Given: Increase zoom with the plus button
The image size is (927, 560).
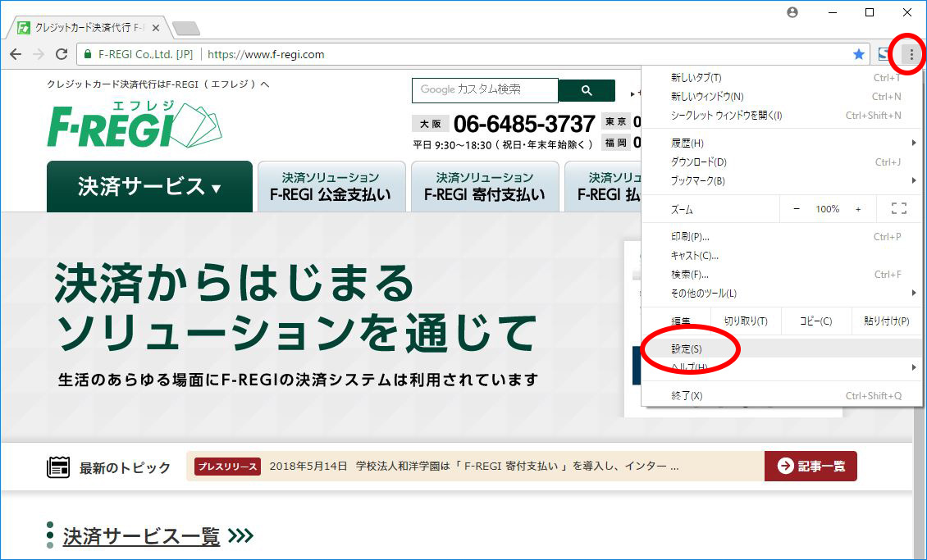Looking at the screenshot, I should tap(858, 209).
